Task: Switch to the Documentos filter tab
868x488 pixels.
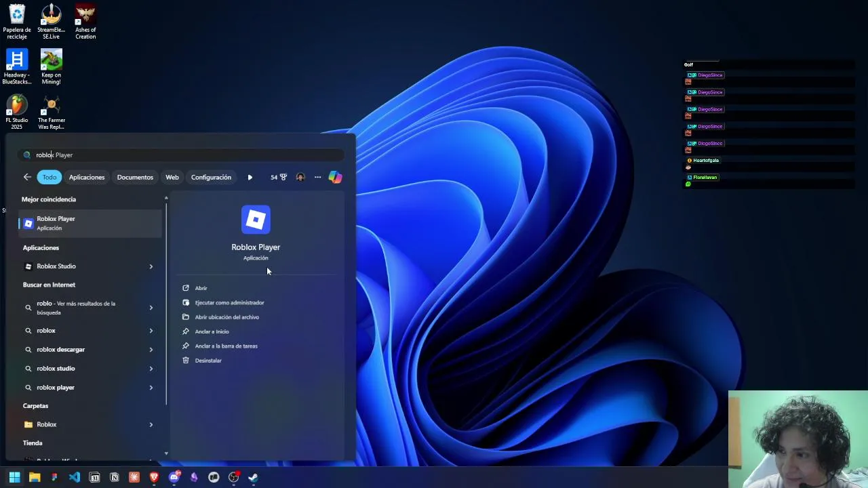Action: (x=135, y=177)
